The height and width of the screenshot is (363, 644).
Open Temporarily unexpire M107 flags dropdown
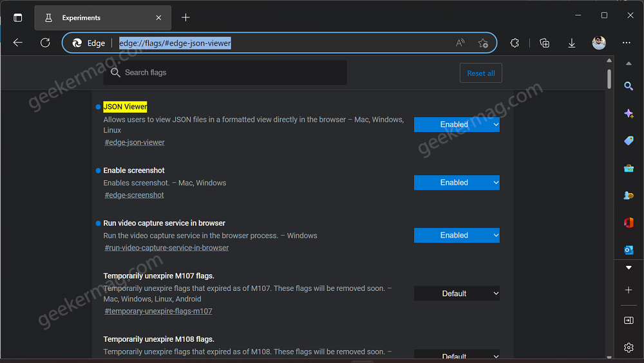pos(457,293)
